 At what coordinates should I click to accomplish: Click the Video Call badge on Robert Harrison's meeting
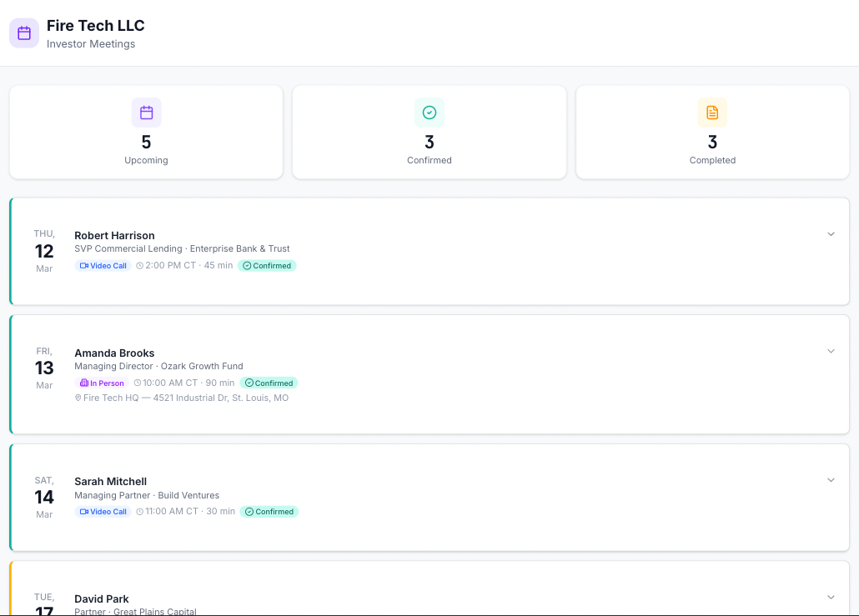pos(103,266)
